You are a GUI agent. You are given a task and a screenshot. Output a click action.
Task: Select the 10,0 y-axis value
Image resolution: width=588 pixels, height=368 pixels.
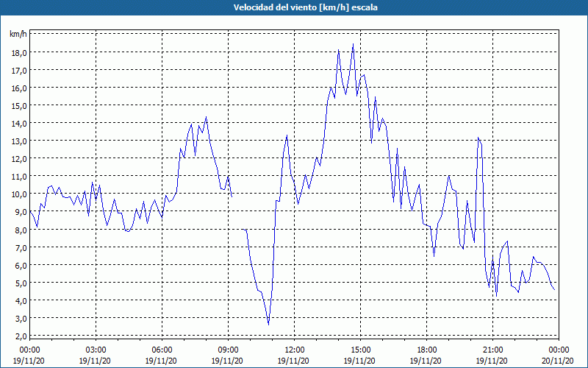(x=20, y=194)
